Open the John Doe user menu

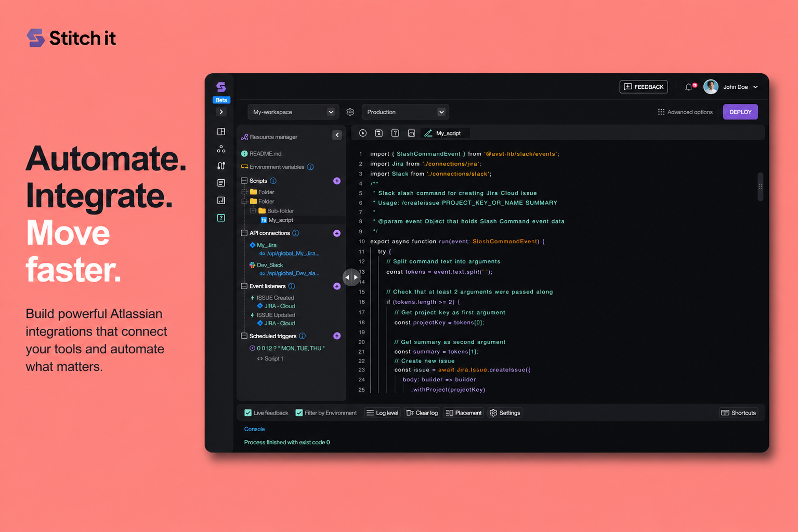pos(740,87)
